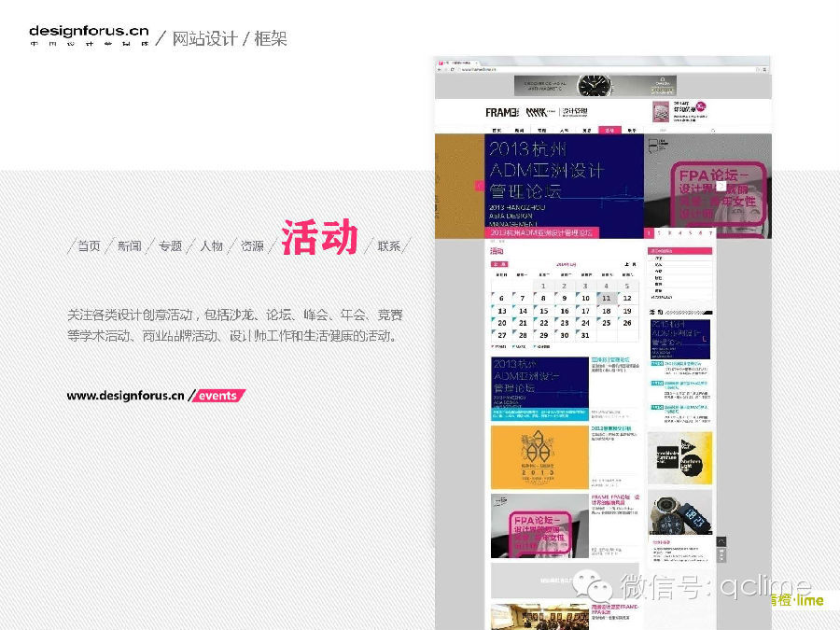
Task: Focus the browser address bar in mockup
Action: (606, 70)
